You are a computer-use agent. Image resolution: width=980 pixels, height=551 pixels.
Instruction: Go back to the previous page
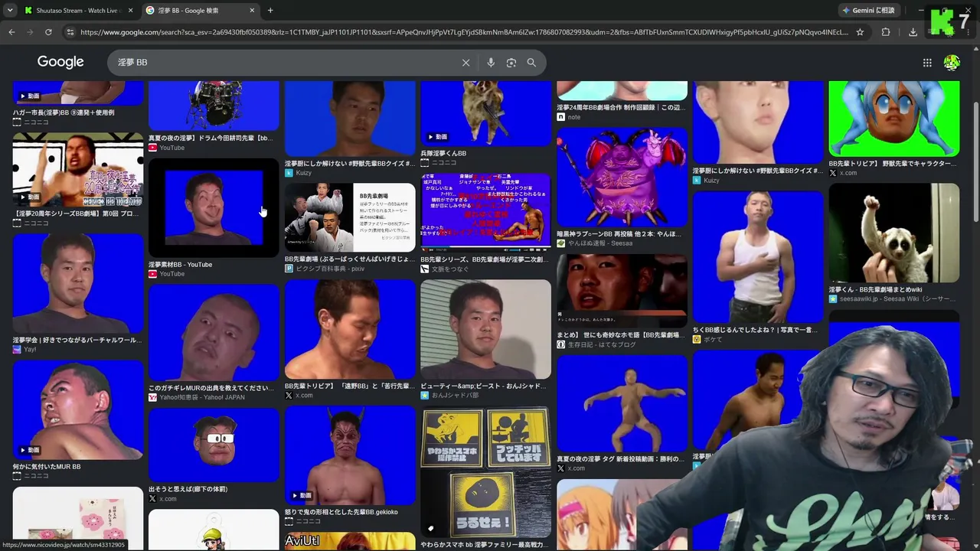point(11,32)
